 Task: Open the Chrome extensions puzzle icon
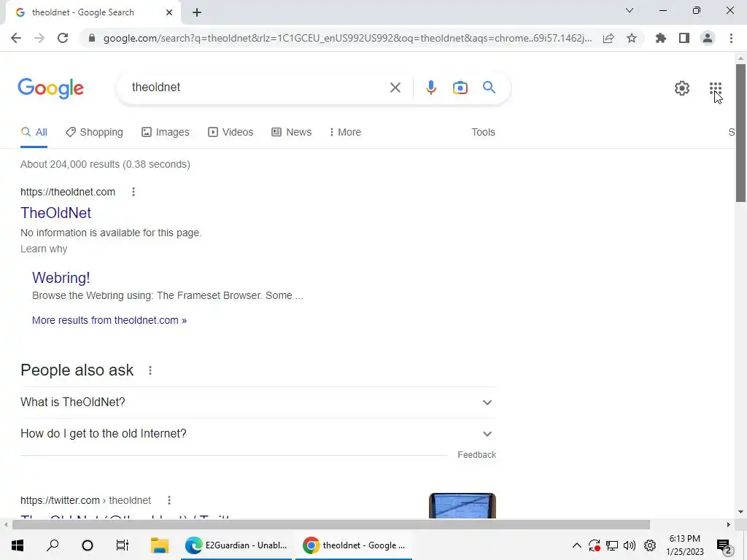[661, 38]
